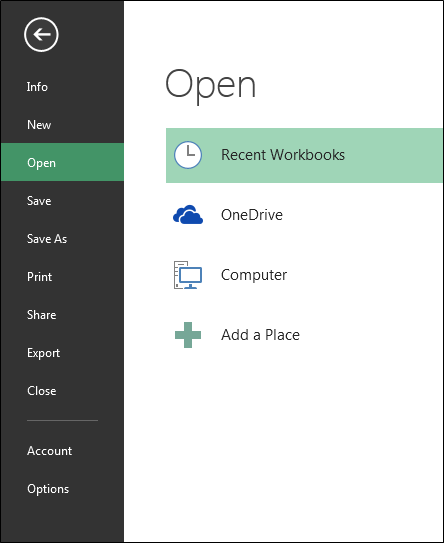Open the Account page

pos(50,451)
